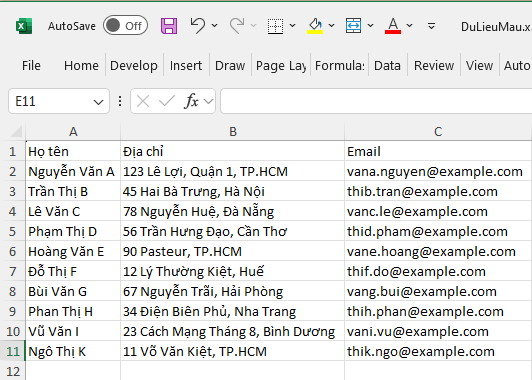Viewport: 532px width, 380px height.
Task: Open the Undo history dropdown arrow
Action: pyautogui.click(x=214, y=25)
